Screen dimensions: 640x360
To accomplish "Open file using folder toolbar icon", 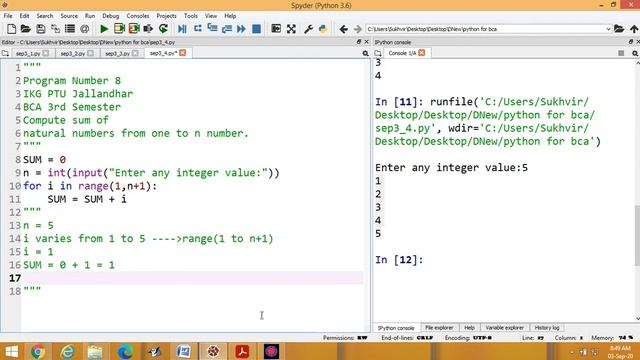I will click(26, 29).
